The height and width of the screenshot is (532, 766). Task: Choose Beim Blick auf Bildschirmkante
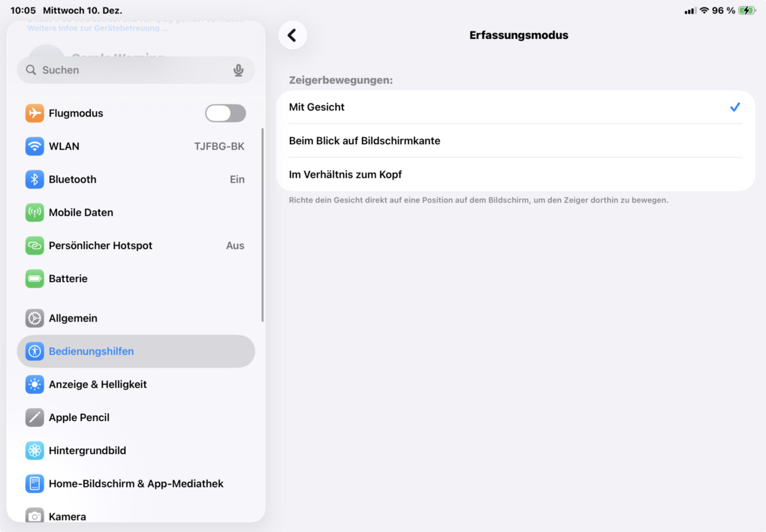pyautogui.click(x=515, y=141)
